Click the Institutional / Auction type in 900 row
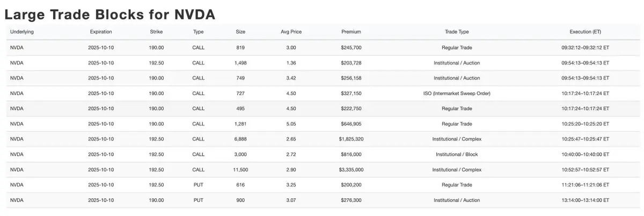644x216 pixels. 457,200
